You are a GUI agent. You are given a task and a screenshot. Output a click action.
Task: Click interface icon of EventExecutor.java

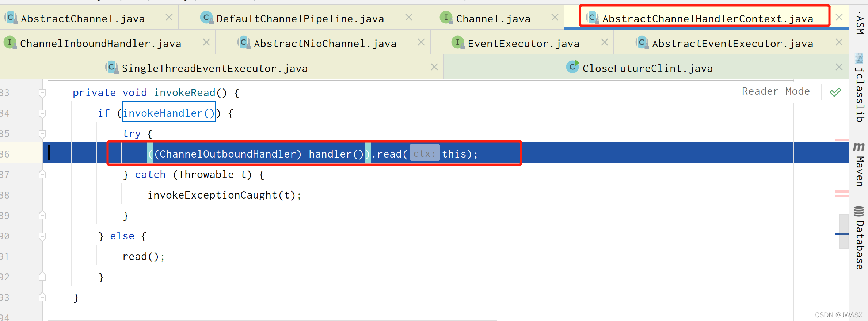pos(458,42)
